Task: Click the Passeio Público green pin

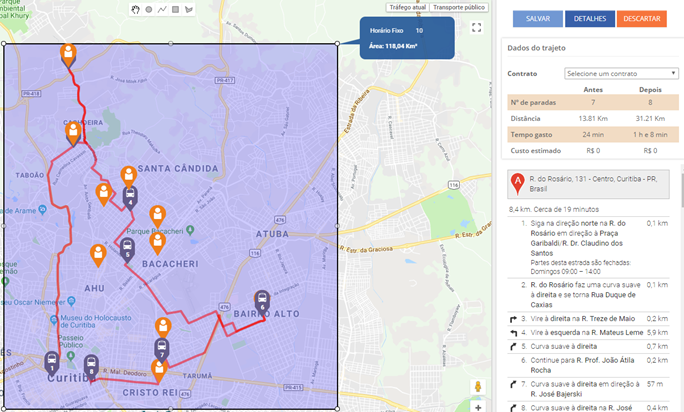Action: pyautogui.click(x=71, y=356)
